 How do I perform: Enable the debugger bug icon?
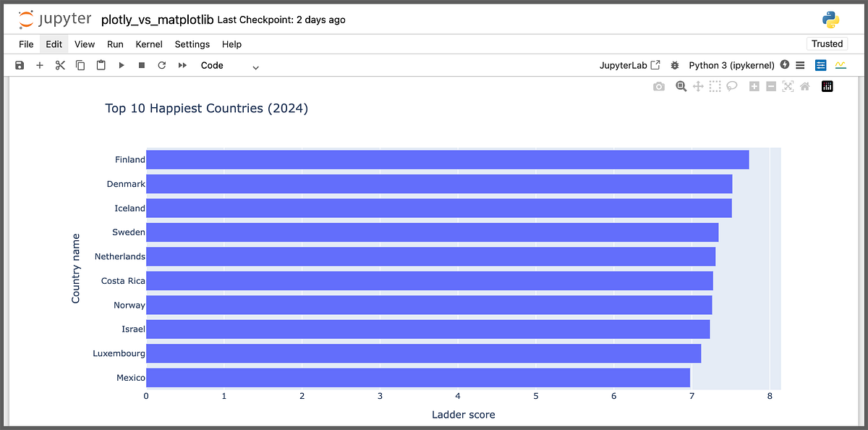[x=675, y=65]
